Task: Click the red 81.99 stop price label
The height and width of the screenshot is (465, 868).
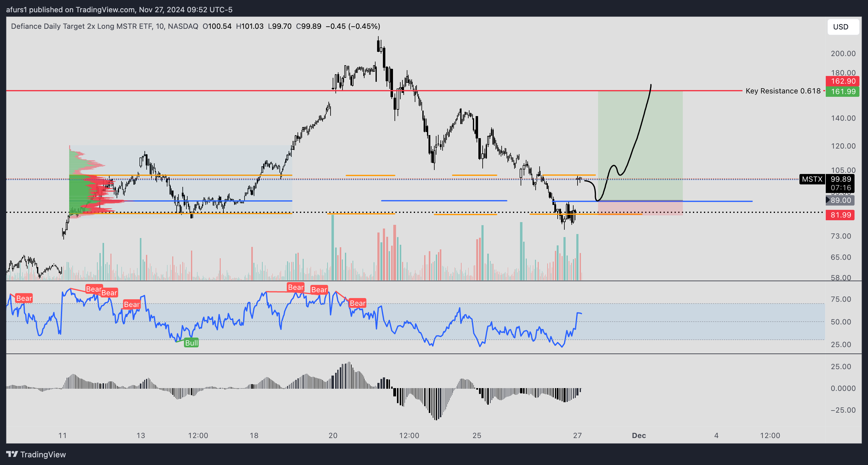Action: coord(840,215)
